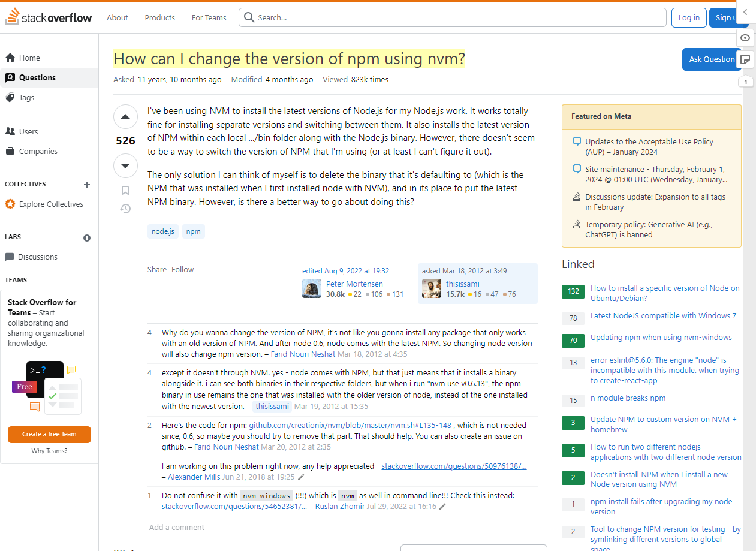Viewport: 756px width, 551px height.
Task: Follow the question
Action: pos(183,269)
